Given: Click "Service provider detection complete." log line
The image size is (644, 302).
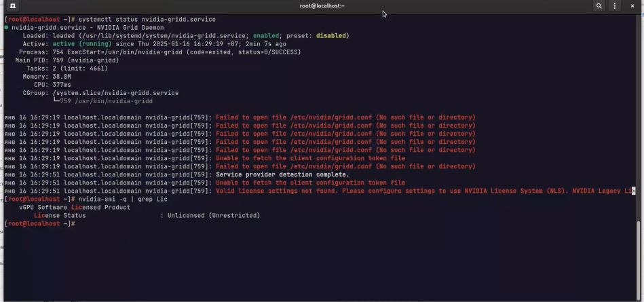Looking at the screenshot, I should (282, 174).
